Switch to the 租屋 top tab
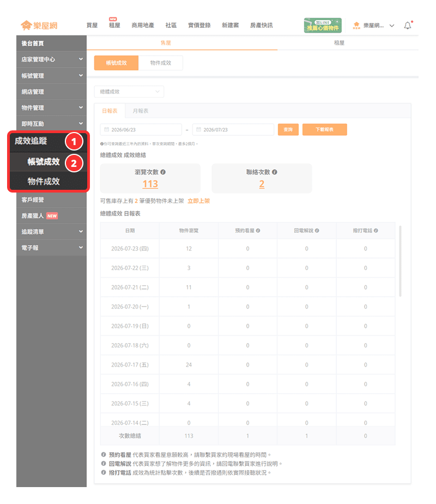The image size is (436, 504). pos(339,43)
